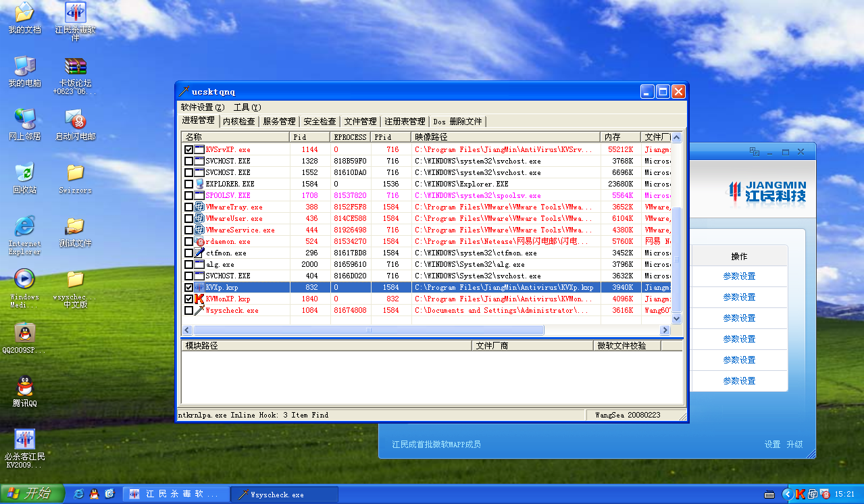The height and width of the screenshot is (504, 864).
Task: Click the VMwareService.exe process icon
Action: click(199, 230)
